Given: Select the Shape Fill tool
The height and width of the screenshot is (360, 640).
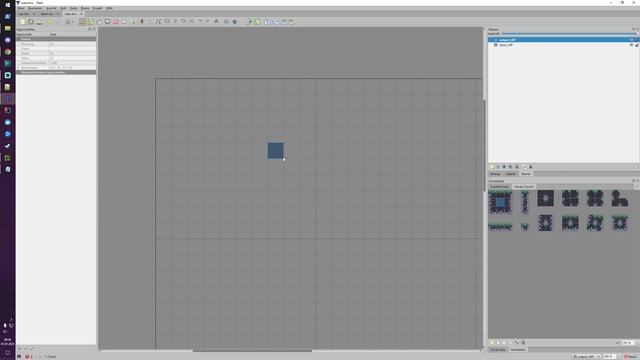Looking at the screenshot, I should coord(107,22).
